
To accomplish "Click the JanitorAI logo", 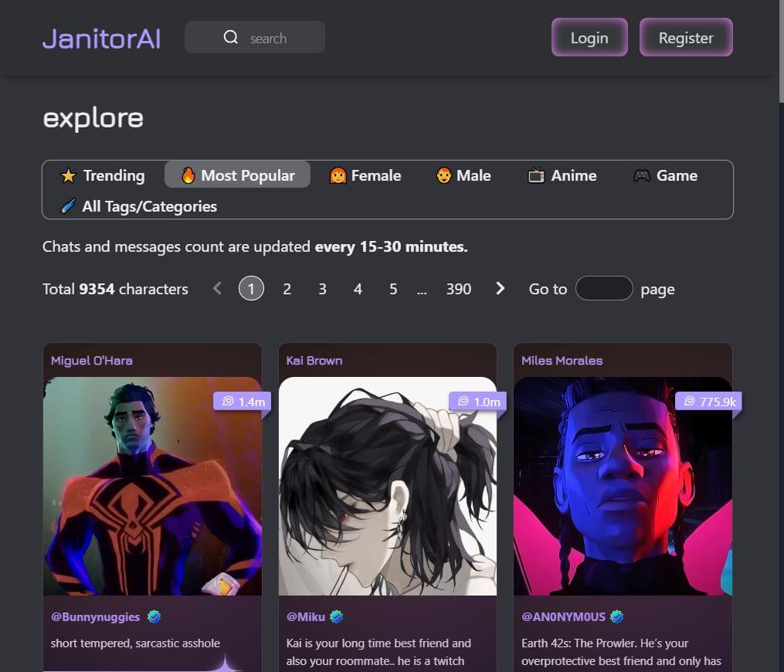I will point(101,39).
